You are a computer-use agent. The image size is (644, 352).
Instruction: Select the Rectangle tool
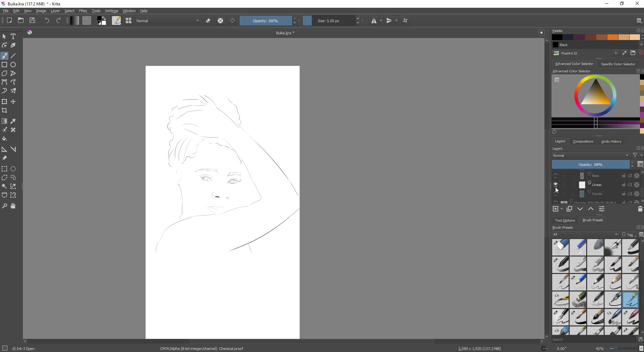(4, 65)
